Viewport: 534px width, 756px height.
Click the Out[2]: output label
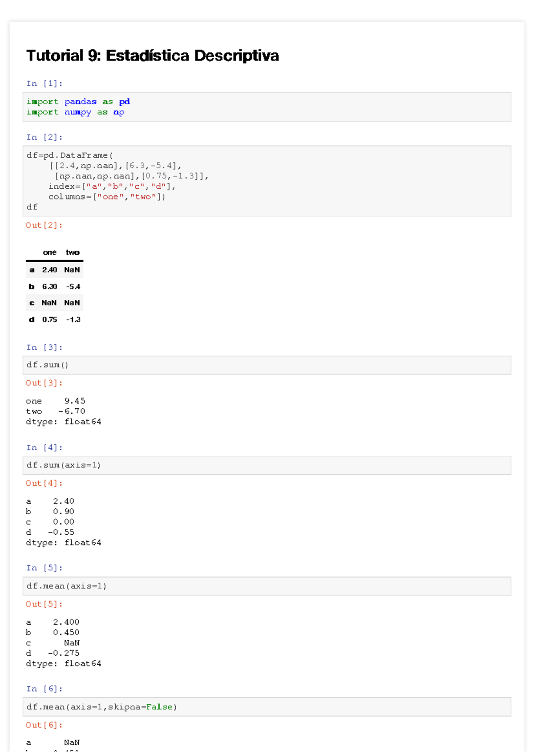(x=44, y=225)
